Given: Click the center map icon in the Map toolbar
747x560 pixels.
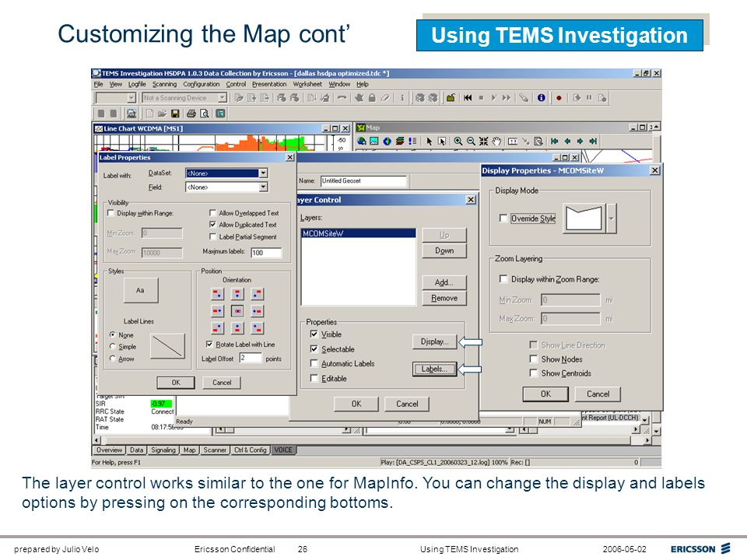Looking at the screenshot, I should coord(483,141).
